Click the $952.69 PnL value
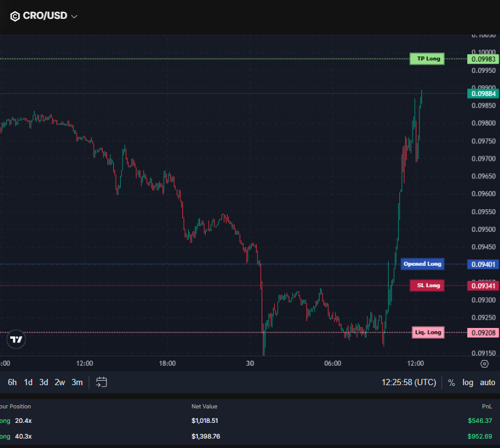The height and width of the screenshot is (448, 500). tap(480, 436)
